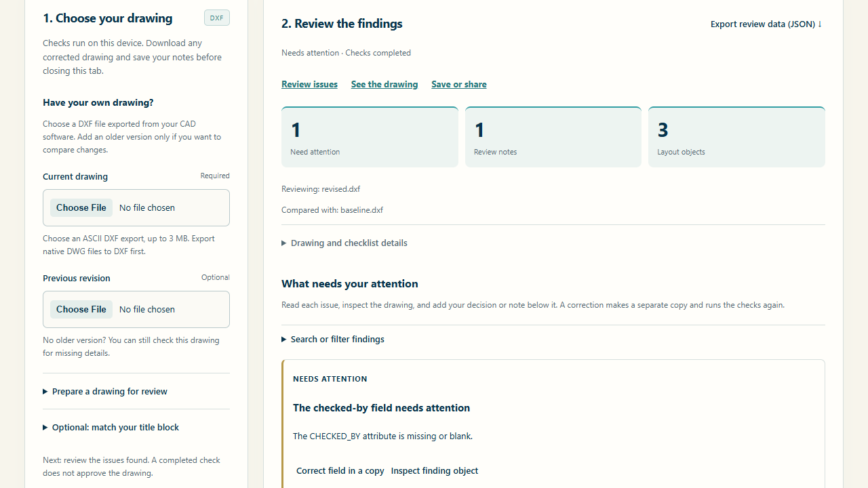Click the '1. Choose your drawing' heading
The width and height of the screenshot is (868, 488).
(x=108, y=18)
